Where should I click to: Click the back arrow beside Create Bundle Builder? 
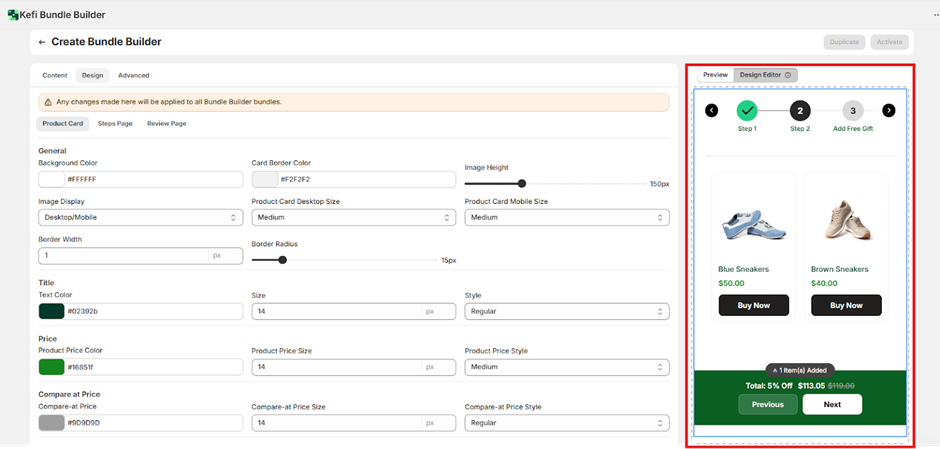point(42,42)
